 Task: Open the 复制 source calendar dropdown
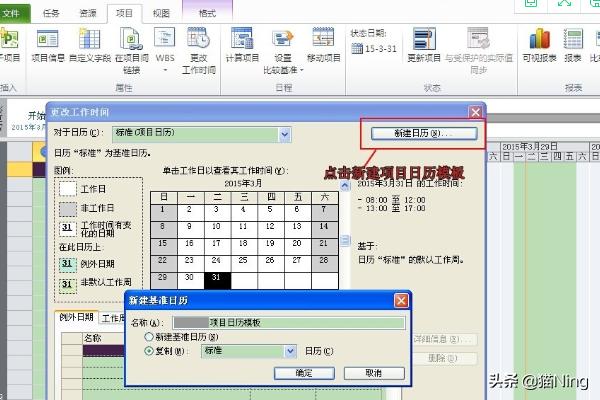290,351
